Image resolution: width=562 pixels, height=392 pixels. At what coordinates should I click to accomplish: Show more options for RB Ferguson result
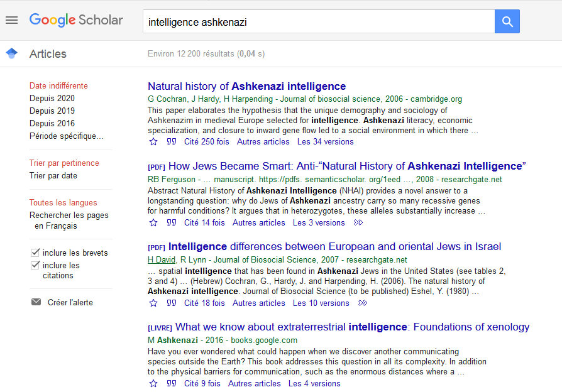358,222
